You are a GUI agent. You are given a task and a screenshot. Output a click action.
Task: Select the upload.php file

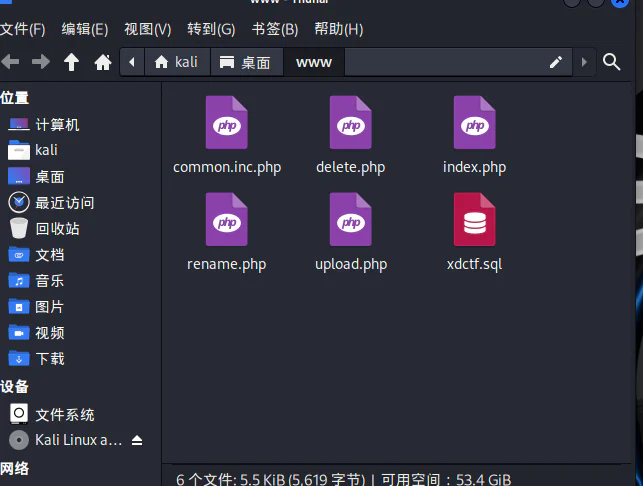coord(351,232)
